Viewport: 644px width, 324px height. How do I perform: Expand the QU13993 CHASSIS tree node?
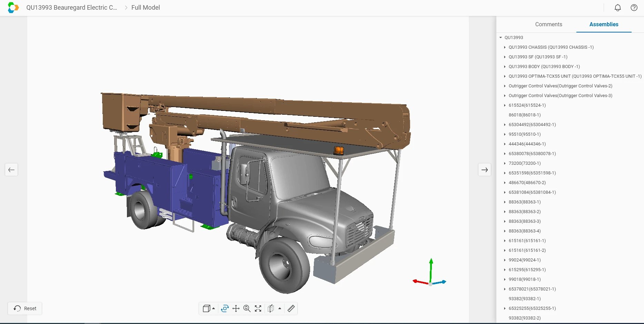click(x=505, y=47)
